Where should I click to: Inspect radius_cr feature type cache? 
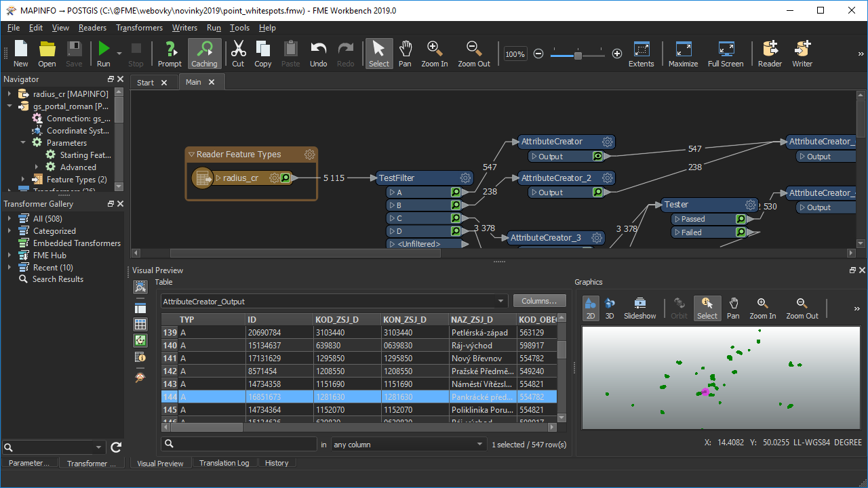click(285, 178)
